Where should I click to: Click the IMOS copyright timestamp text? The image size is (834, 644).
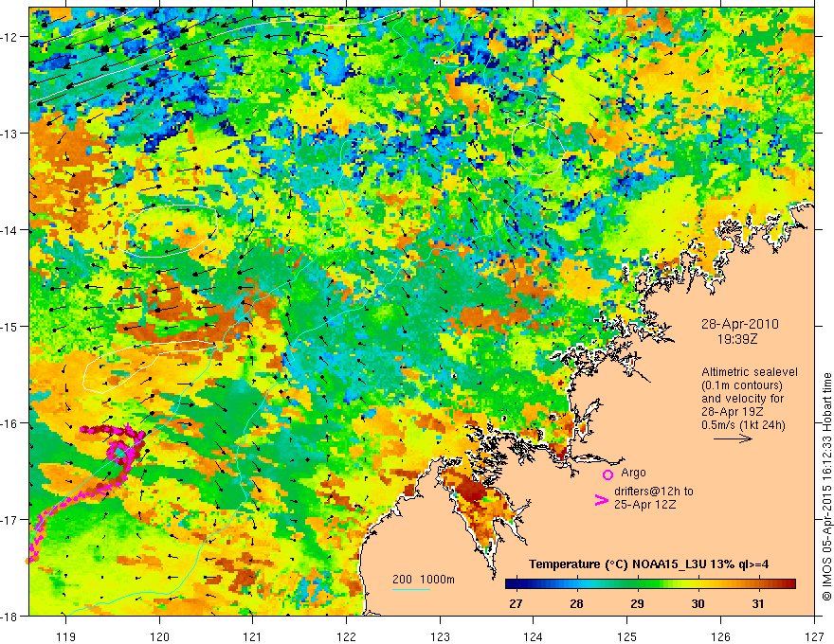826,487
